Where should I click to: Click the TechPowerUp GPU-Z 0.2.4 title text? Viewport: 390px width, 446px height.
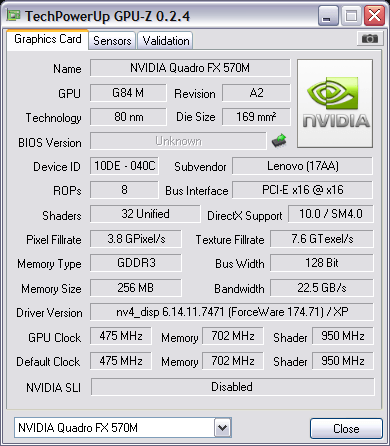click(107, 16)
